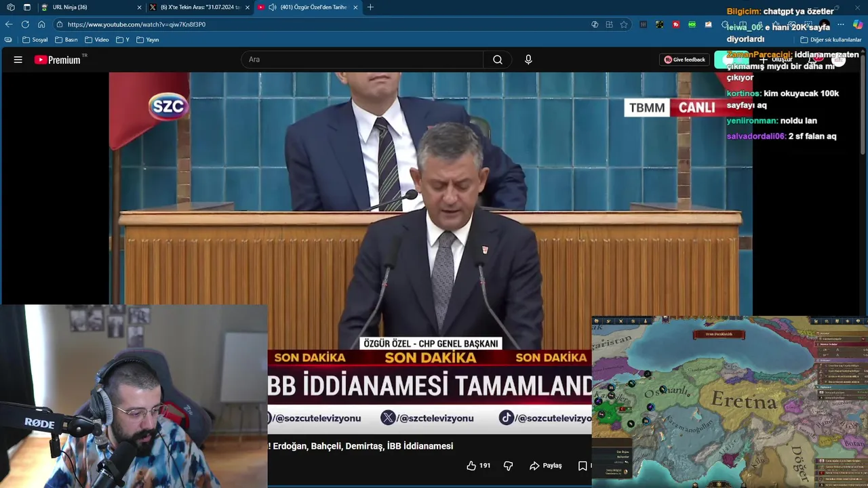Go to browser home page
Screen dimensions: 868x488
click(41, 24)
